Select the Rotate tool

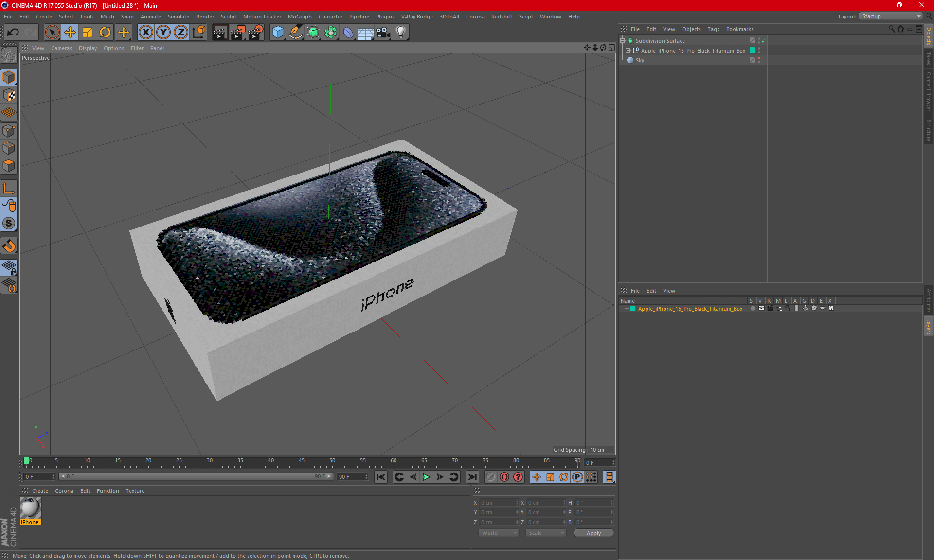tap(105, 33)
